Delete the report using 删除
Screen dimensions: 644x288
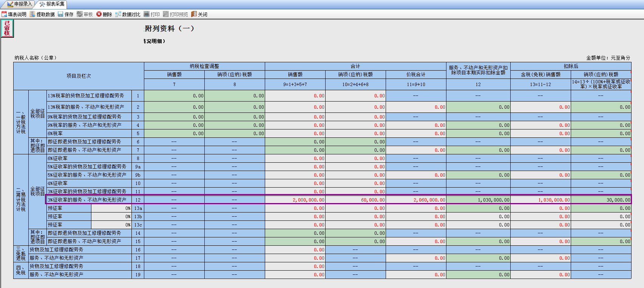pos(104,14)
